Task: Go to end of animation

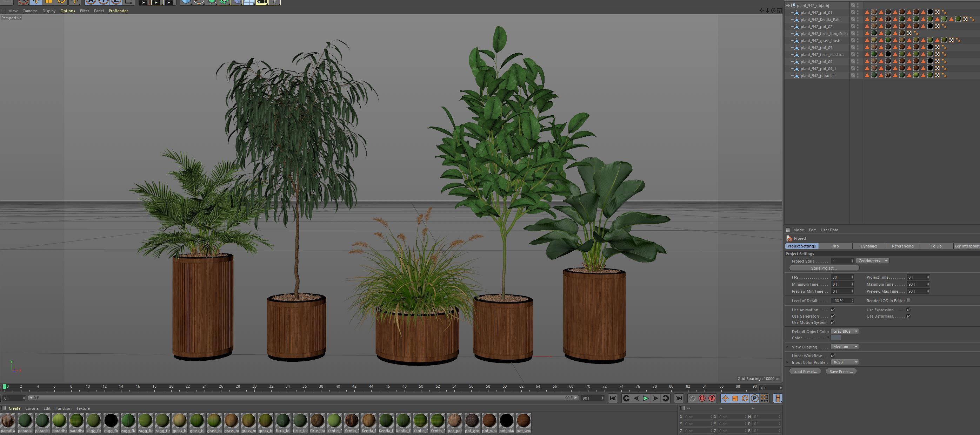Action: pos(679,398)
